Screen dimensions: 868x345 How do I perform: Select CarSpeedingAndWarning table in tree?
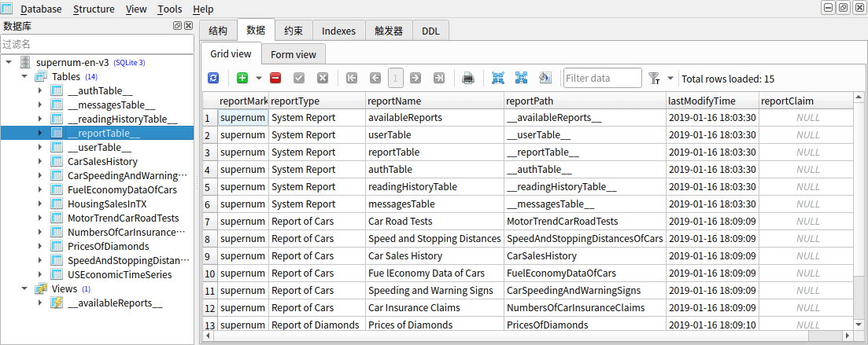tap(127, 175)
